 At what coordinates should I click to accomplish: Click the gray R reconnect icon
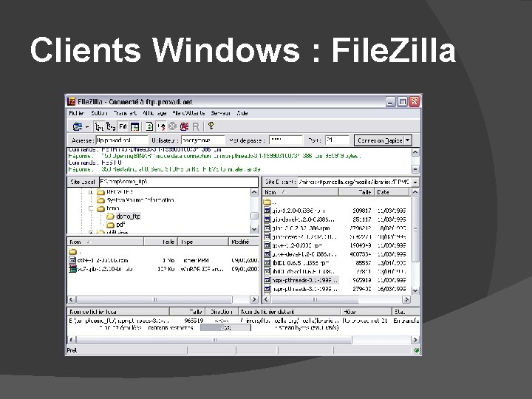coord(196,126)
